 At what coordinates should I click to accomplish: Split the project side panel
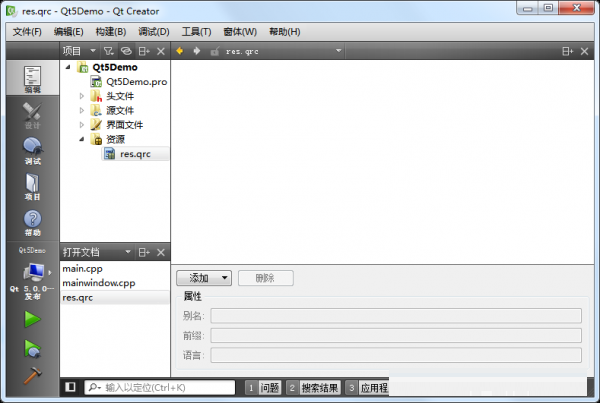[144, 51]
